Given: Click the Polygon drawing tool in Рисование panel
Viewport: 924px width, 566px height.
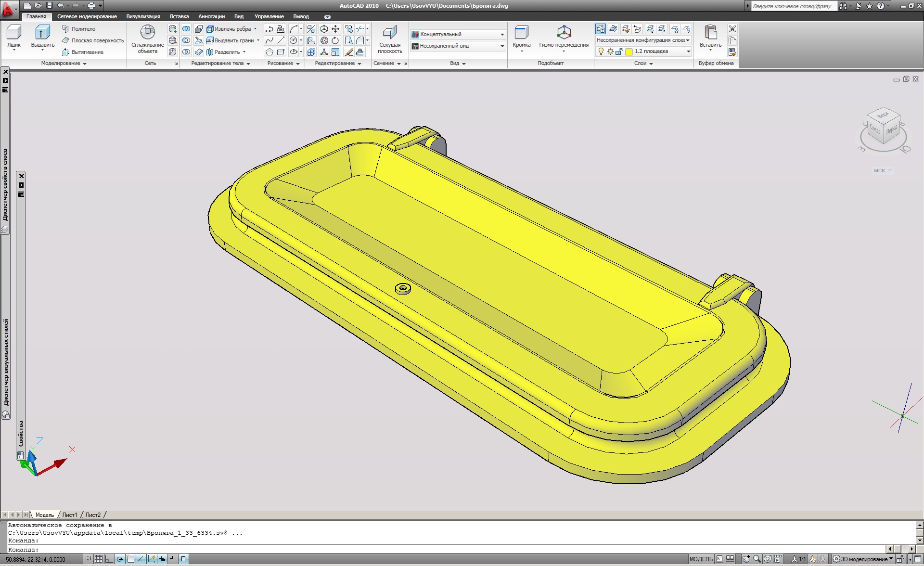Looking at the screenshot, I should [269, 52].
